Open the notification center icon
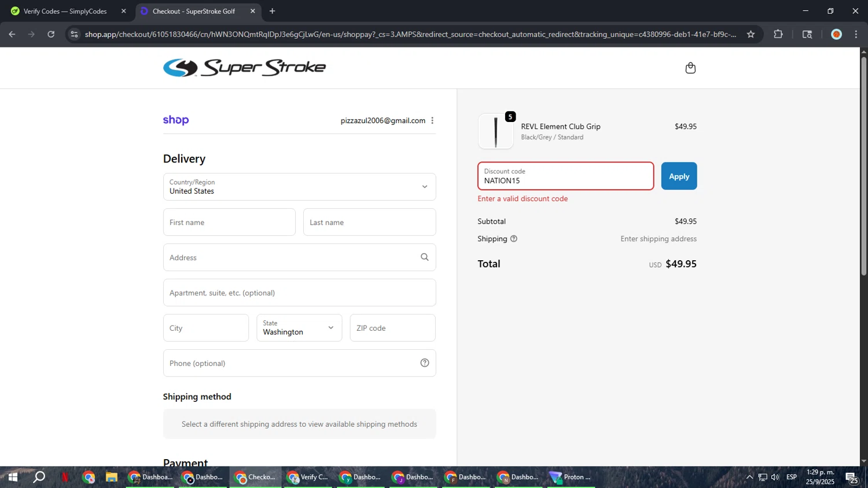This screenshot has height=488, width=868. click(x=851, y=478)
